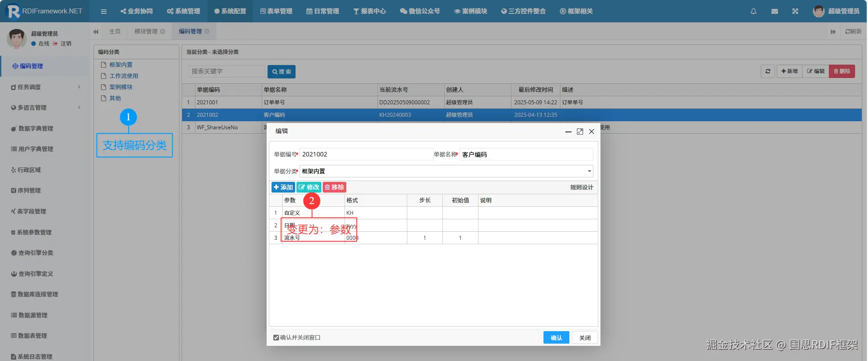868x361 pixels.
Task: Close the 编码管理 tab via its x icon
Action: (207, 31)
